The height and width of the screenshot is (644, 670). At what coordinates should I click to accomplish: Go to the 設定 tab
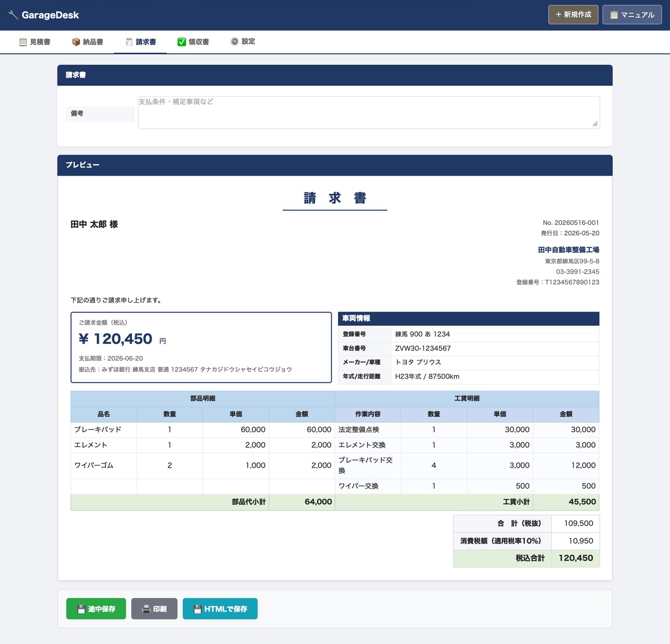(x=243, y=42)
